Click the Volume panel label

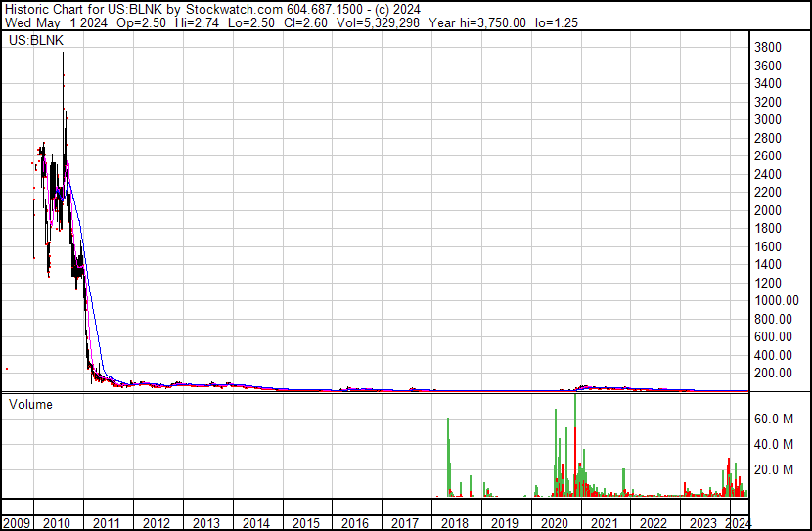coord(30,404)
